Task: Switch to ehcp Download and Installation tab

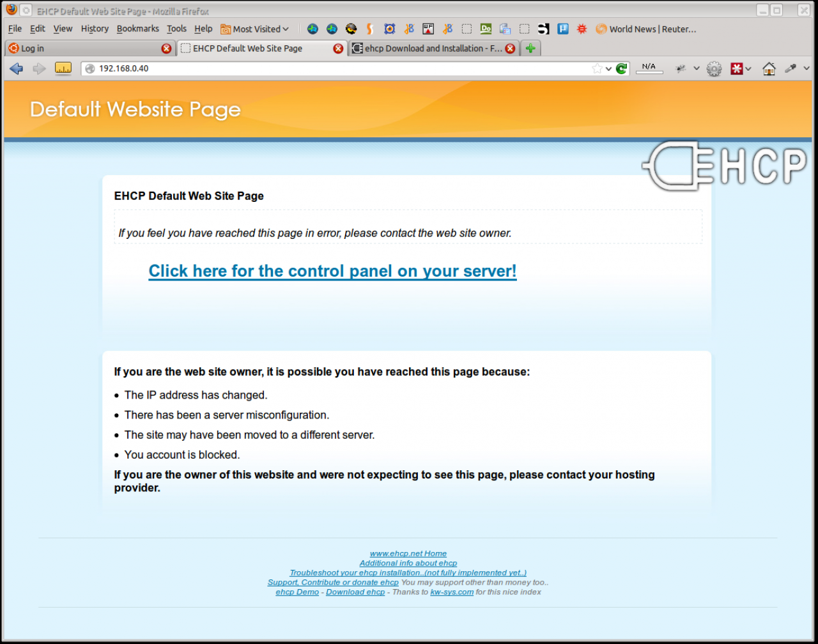Action: 433,49
